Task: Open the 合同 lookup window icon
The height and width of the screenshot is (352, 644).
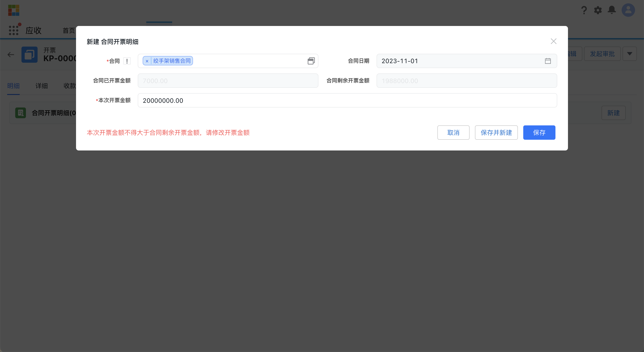Action: 311,61
